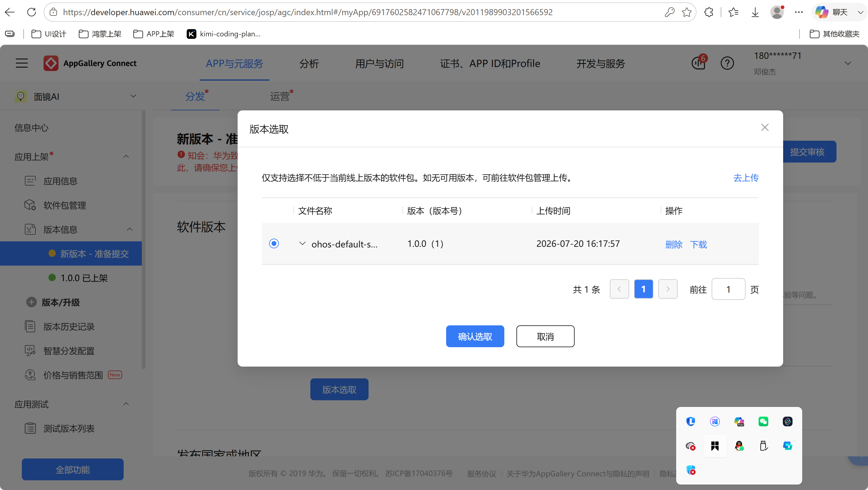Reload the page with the refresh icon

click(x=31, y=12)
